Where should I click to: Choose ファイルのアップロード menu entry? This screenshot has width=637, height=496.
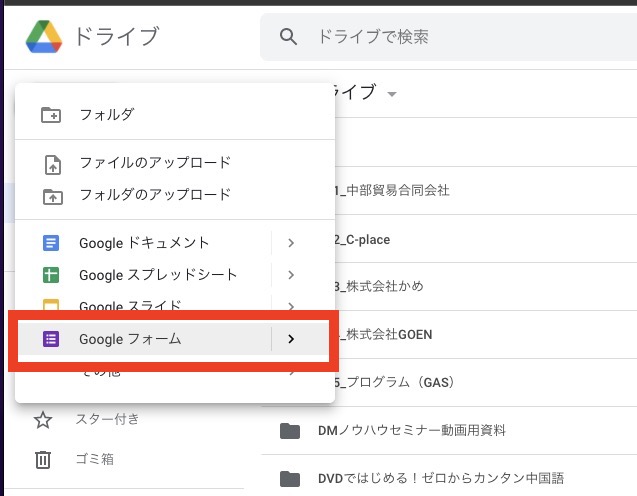coord(155,163)
